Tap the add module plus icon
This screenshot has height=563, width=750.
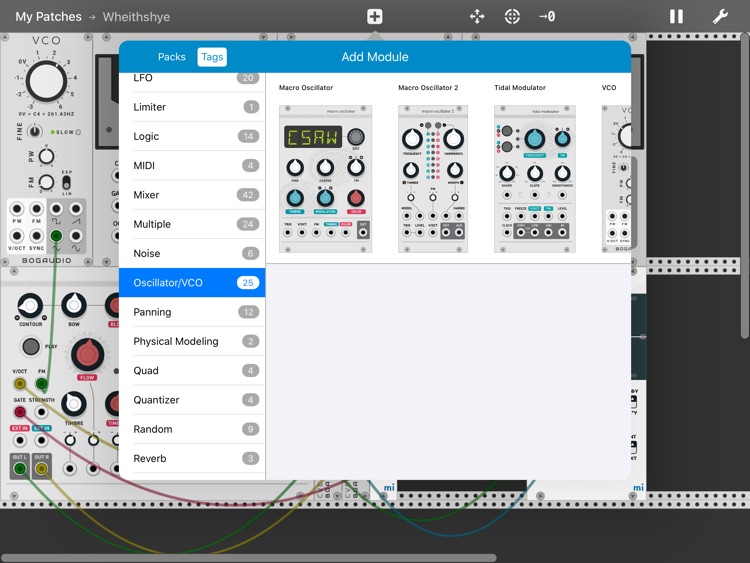(375, 17)
